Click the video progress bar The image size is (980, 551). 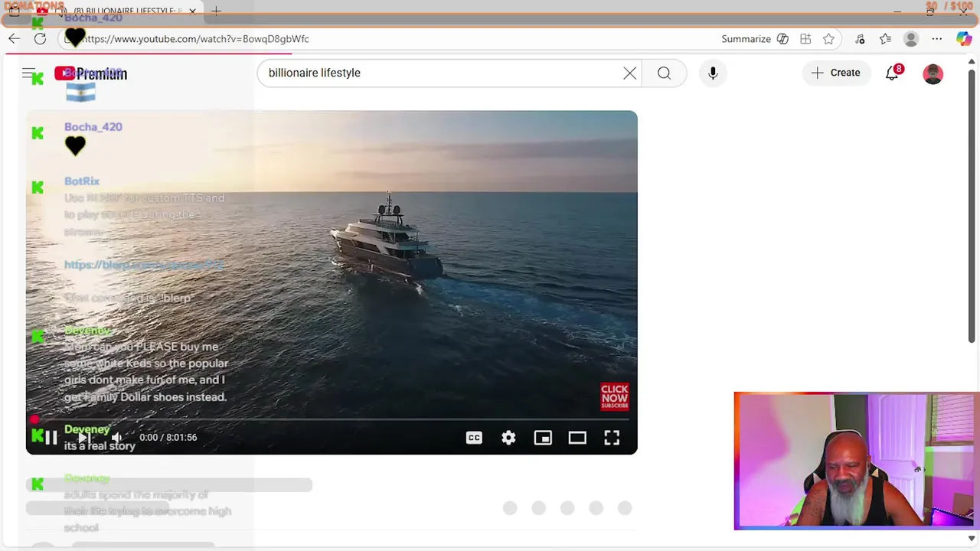332,419
